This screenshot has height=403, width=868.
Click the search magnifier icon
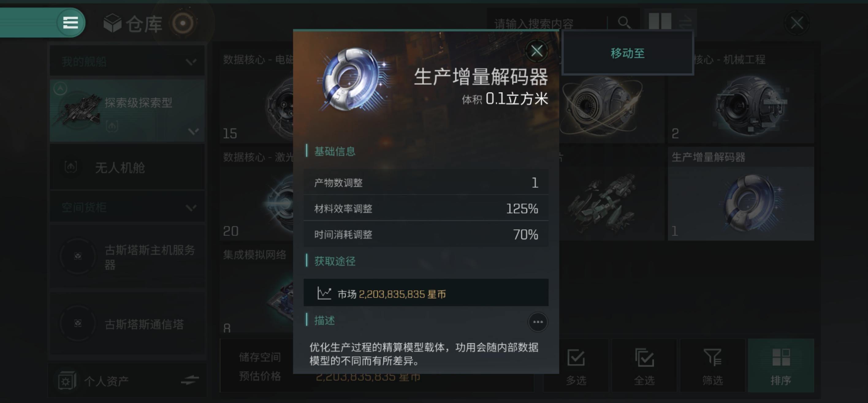click(x=624, y=23)
